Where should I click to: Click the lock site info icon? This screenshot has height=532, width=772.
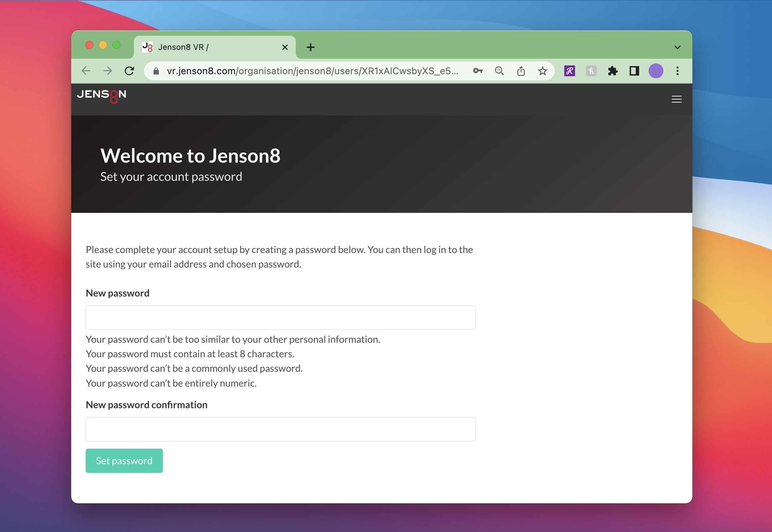(x=156, y=71)
